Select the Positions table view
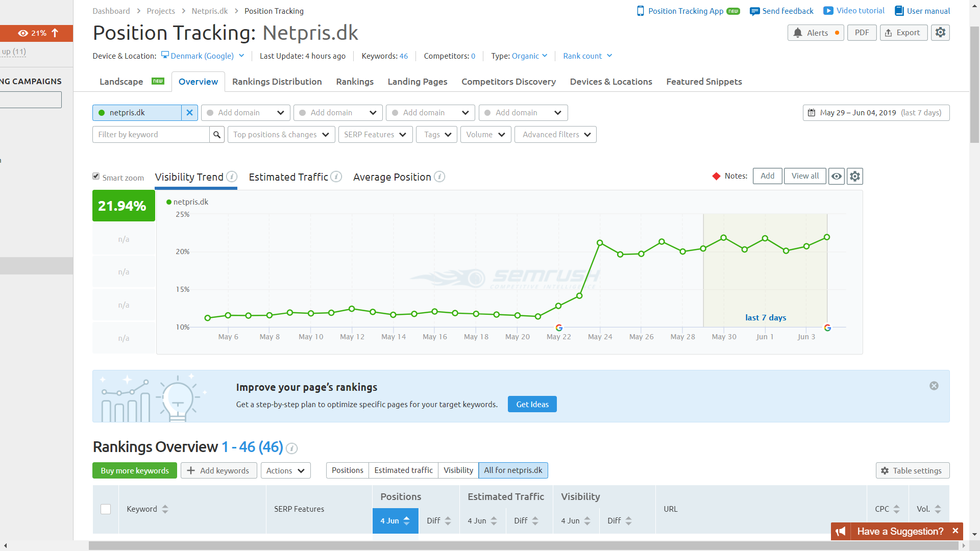The width and height of the screenshot is (980, 551). (x=348, y=470)
